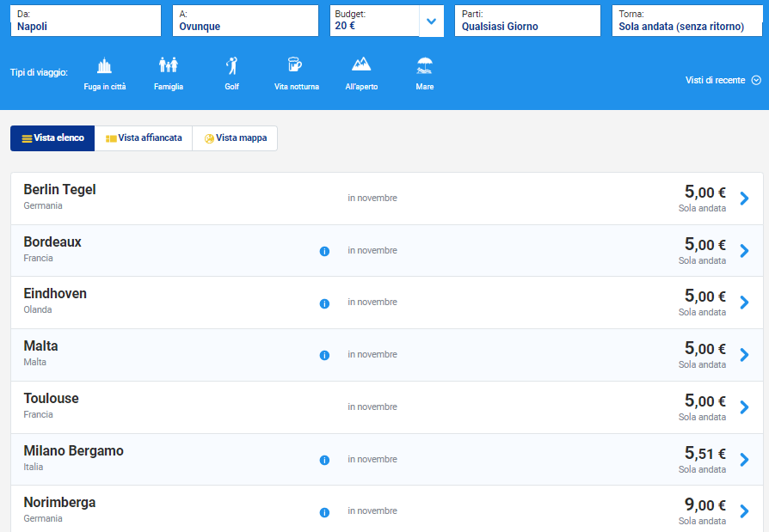
Task: Click the info icon in Milano Bergamo row
Action: [324, 460]
